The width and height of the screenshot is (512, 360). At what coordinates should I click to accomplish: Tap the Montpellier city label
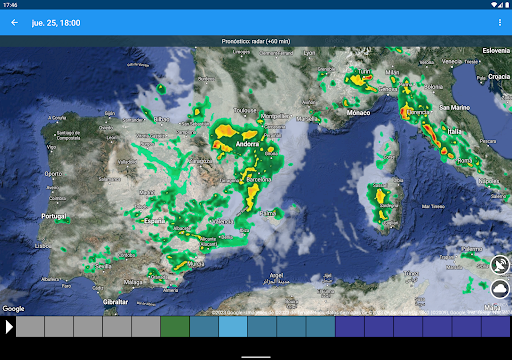click(x=275, y=116)
